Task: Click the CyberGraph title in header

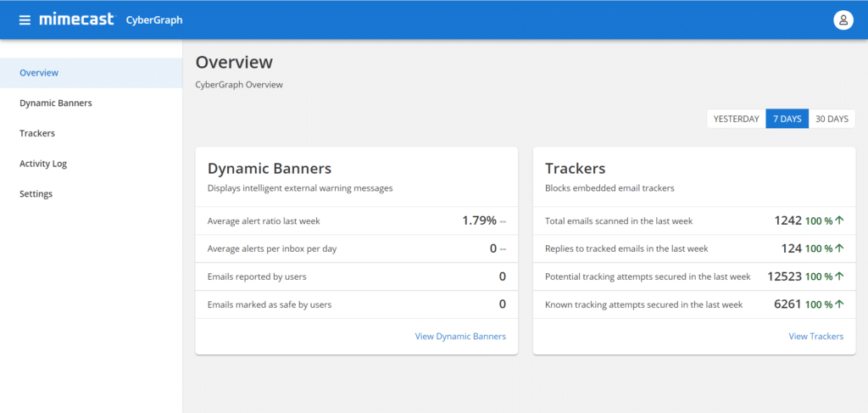Action: 154,20
